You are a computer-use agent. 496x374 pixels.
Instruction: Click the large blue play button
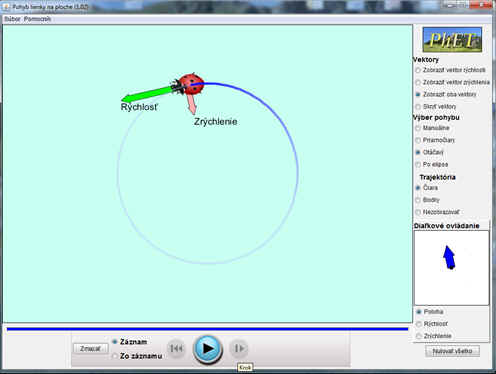click(x=208, y=349)
